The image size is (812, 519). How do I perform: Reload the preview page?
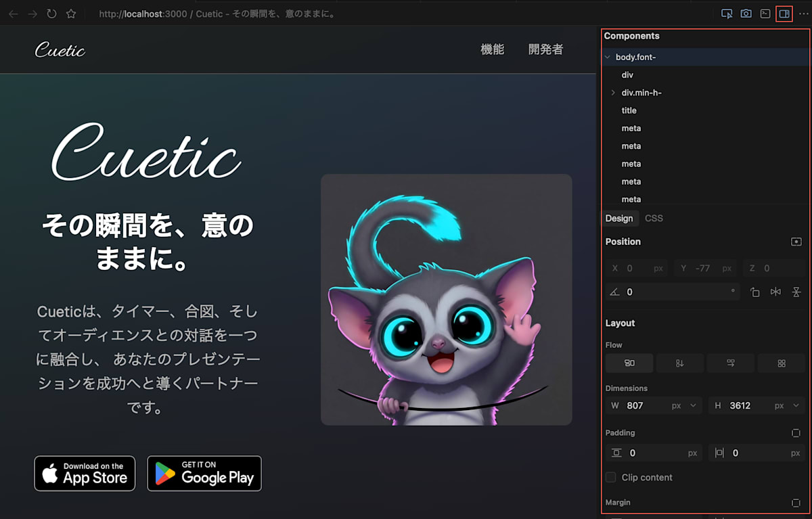[x=51, y=14]
